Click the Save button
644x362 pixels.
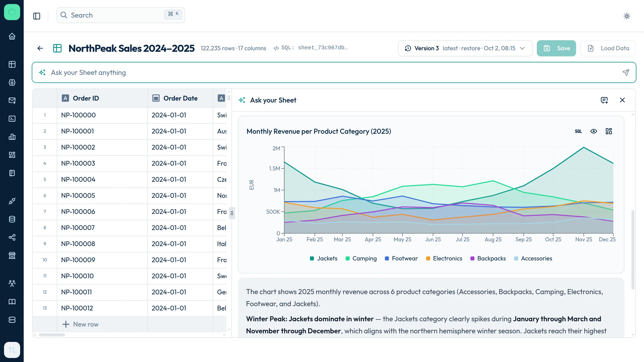tap(556, 48)
